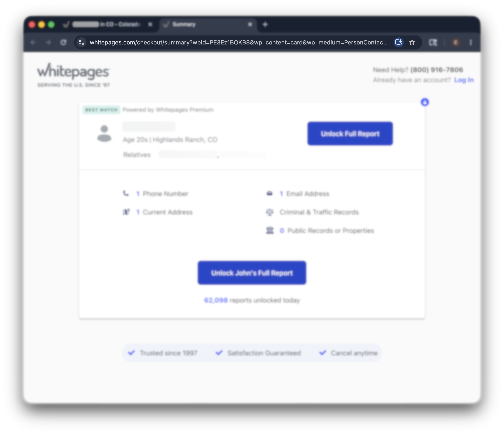Click the BEST MATCH badge
This screenshot has height=434, width=504.
(101, 110)
